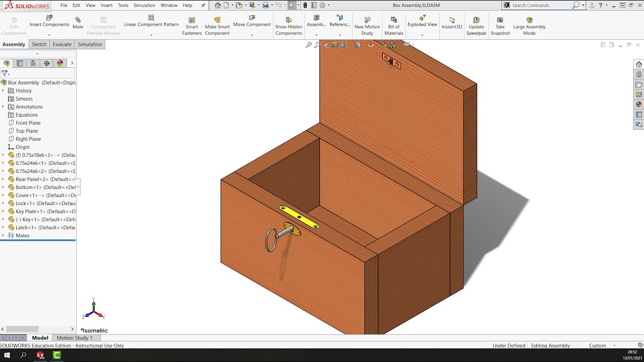Toggle Instant3D

[452, 23]
